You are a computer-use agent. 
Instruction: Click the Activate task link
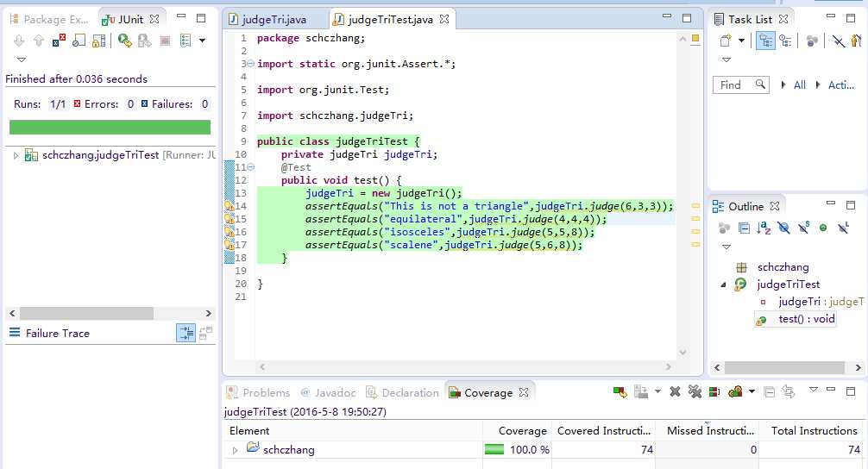[841, 85]
